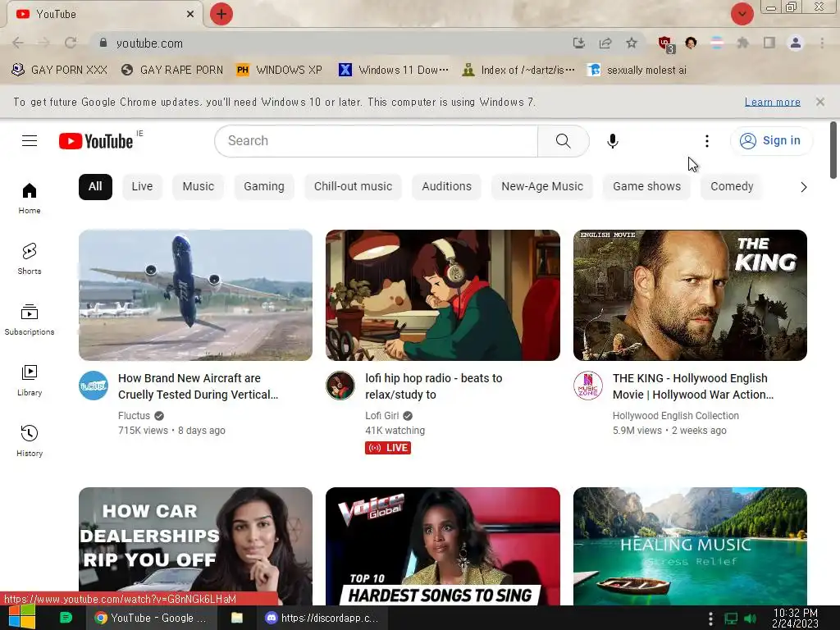Screen dimensions: 840x630
Task: Open the red tab search dropdown arrow
Action: (x=742, y=14)
